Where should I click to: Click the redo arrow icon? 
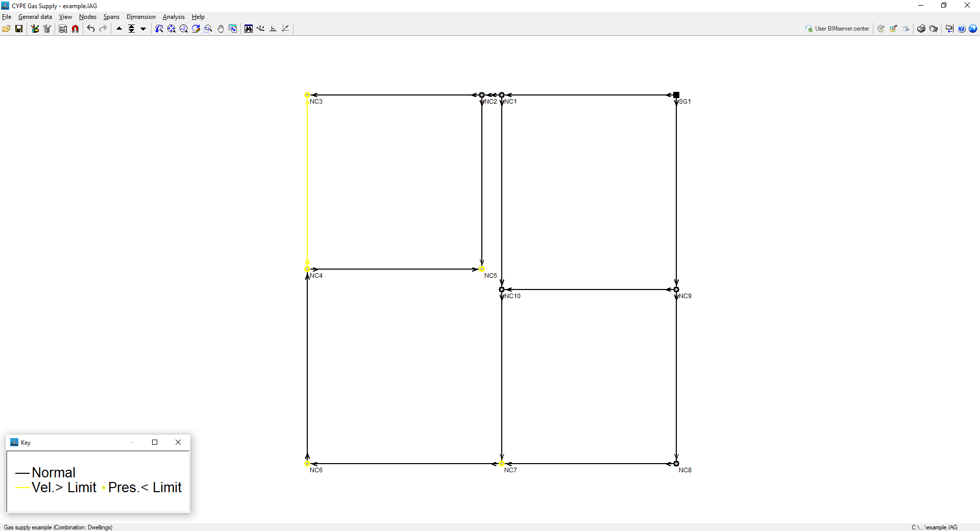tap(103, 29)
